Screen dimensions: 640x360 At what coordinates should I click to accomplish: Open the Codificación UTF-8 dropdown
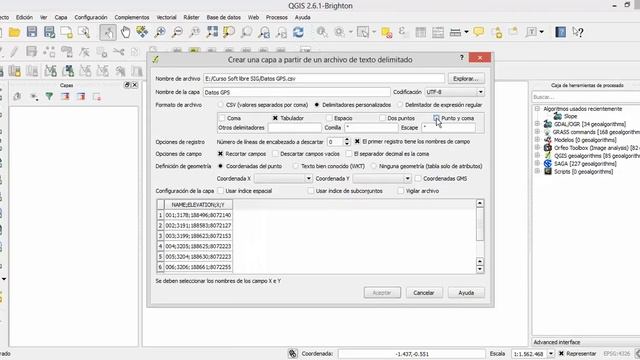click(455, 92)
